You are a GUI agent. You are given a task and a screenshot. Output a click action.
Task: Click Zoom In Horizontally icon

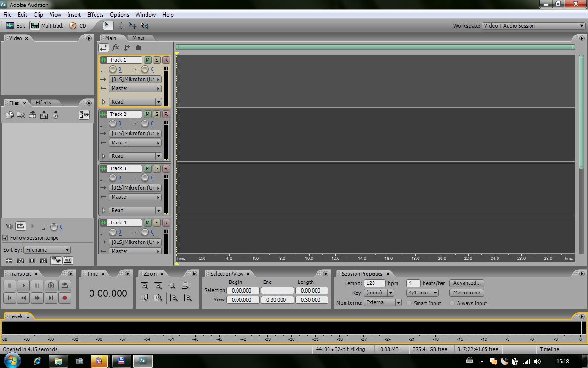pyautogui.click(x=145, y=286)
